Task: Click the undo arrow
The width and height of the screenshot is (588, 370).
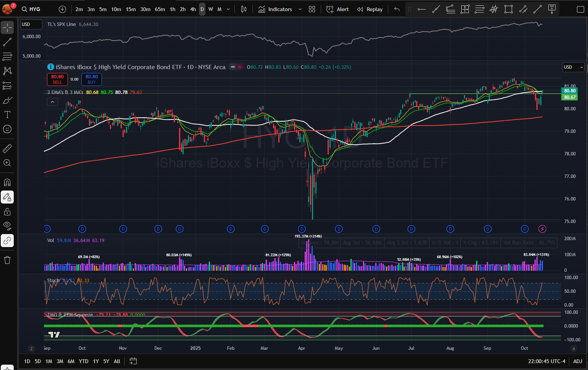Action: click(x=397, y=9)
